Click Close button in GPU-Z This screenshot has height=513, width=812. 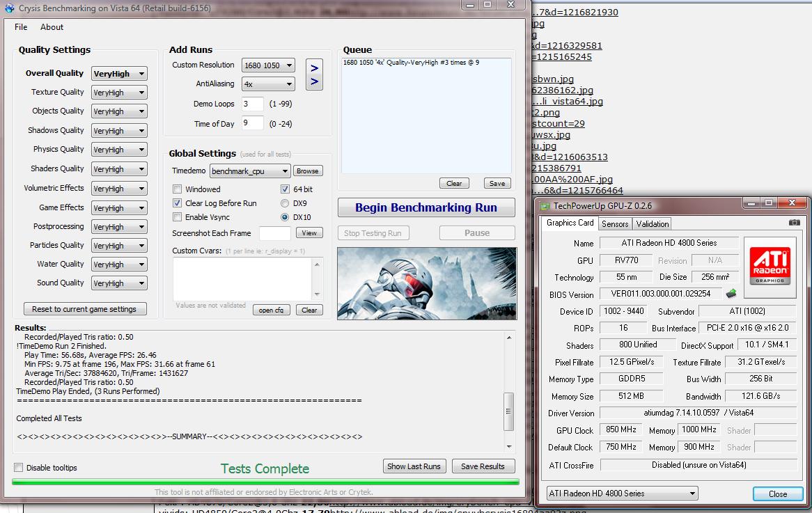pos(778,494)
